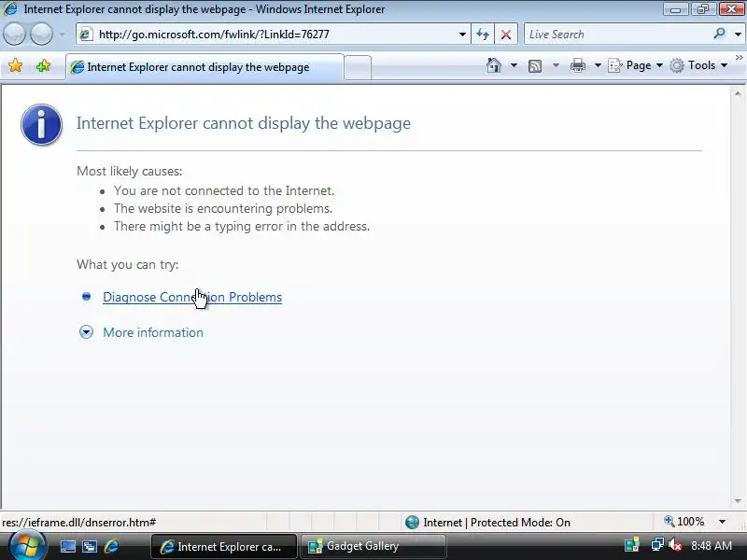Click the muted volume tray icon

674,545
